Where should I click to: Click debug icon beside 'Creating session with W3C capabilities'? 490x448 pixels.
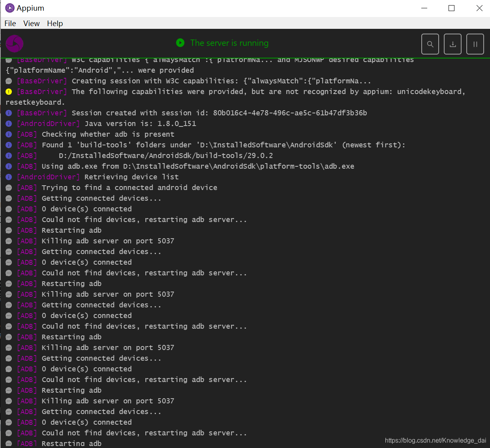[x=9, y=81]
